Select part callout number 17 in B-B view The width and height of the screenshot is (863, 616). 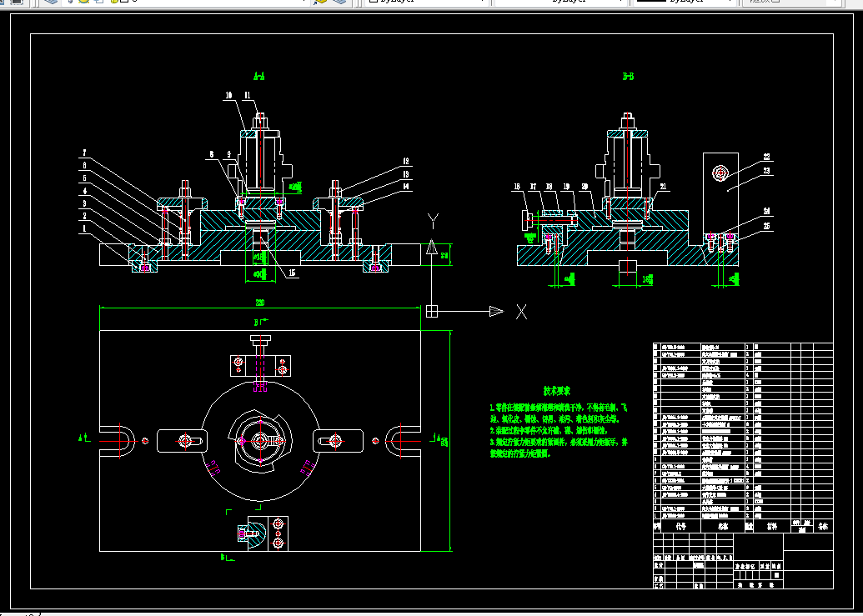click(x=533, y=187)
